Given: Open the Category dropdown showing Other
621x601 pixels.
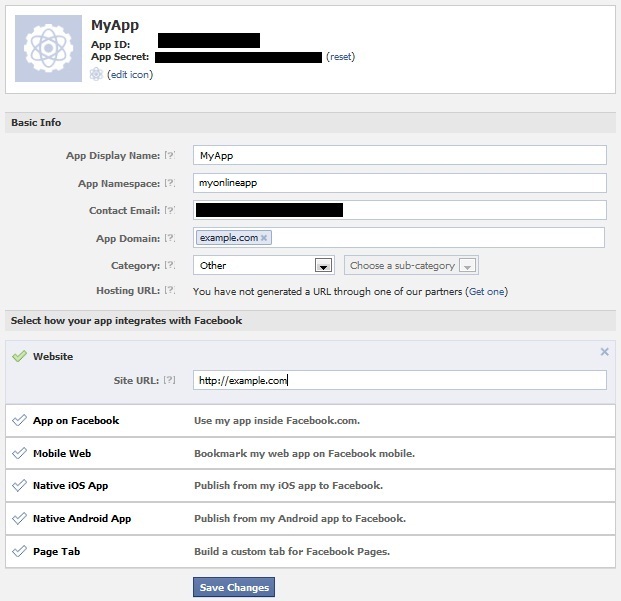Looking at the screenshot, I should 264,265.
